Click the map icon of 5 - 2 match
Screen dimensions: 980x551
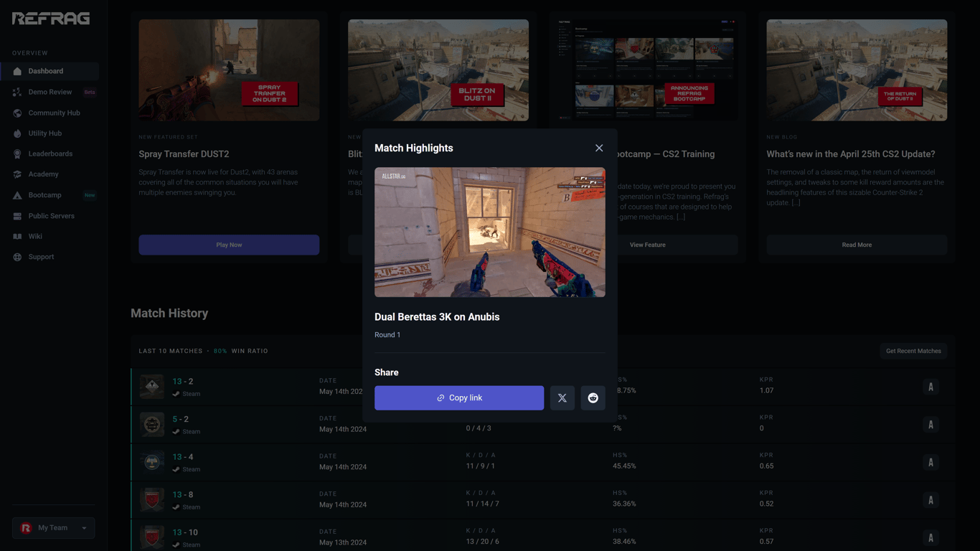(152, 425)
